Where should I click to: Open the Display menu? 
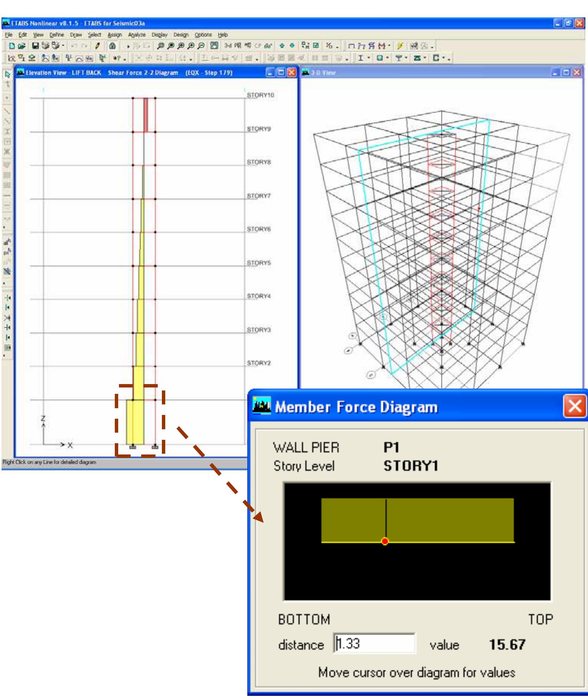(x=159, y=35)
